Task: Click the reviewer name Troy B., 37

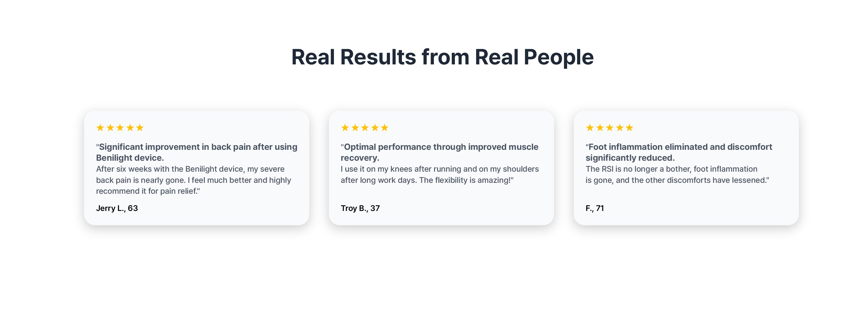Action: [360, 208]
